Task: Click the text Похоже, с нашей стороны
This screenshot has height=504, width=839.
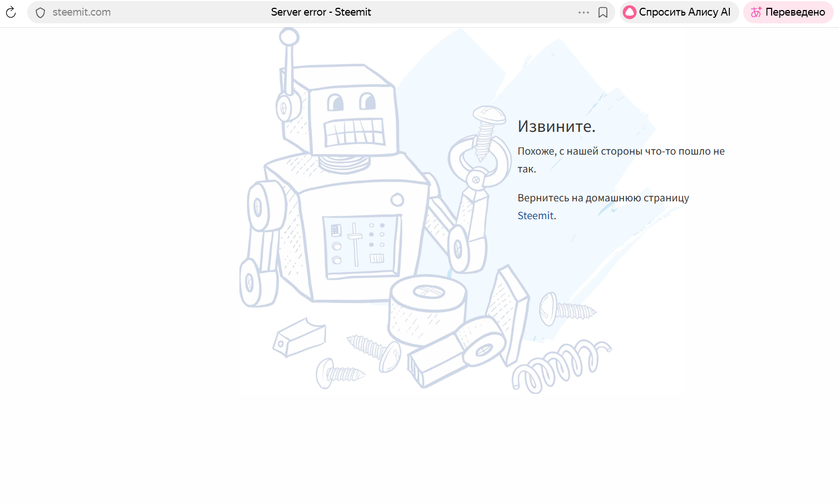Action: tap(580, 151)
